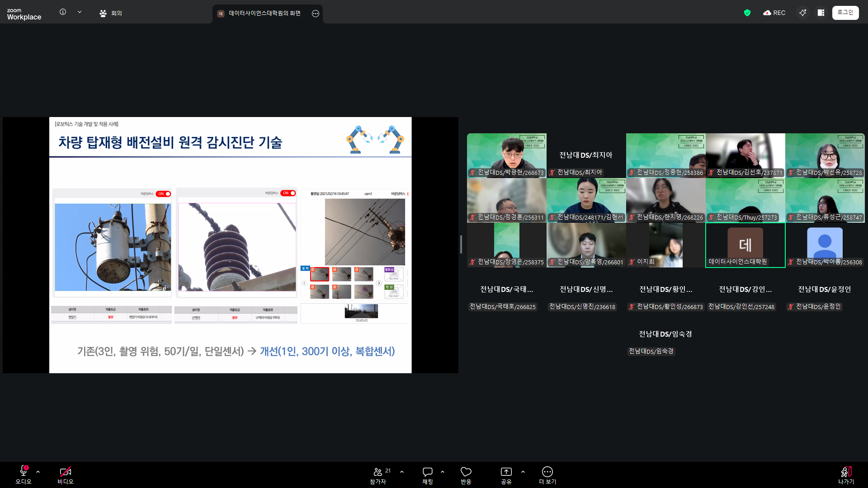Toggle first ON switch in shared slide
This screenshot has width=868, height=488.
click(x=164, y=194)
